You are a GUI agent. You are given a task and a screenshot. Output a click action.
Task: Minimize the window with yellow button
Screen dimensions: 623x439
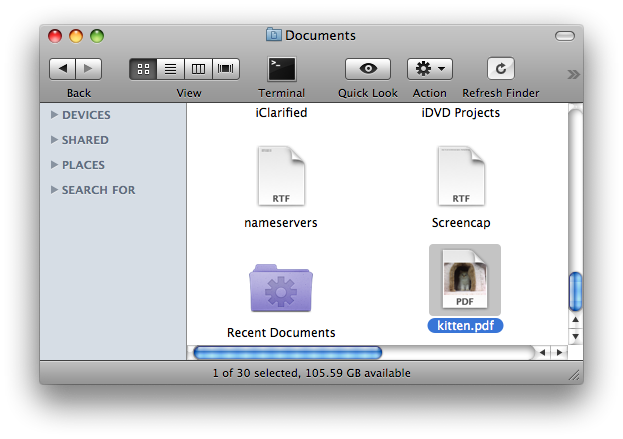(76, 36)
